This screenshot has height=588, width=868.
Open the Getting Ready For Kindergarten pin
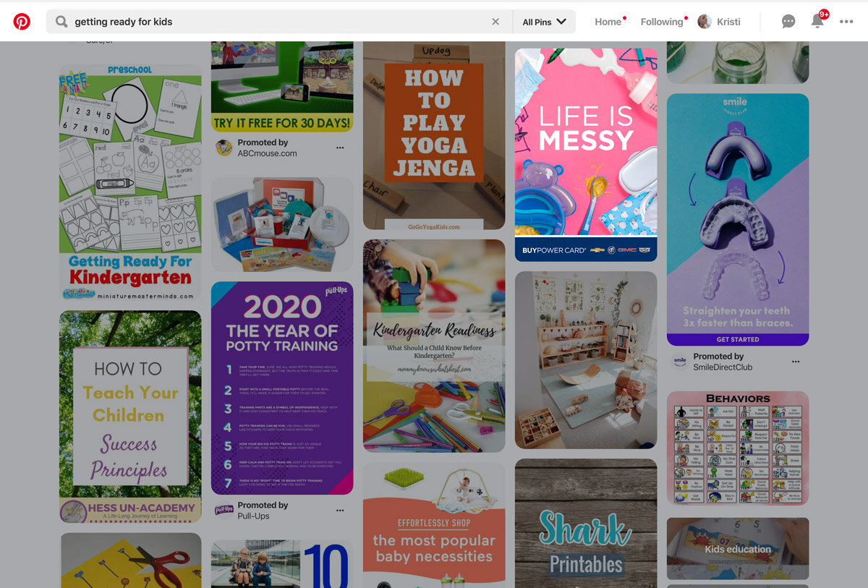click(130, 182)
